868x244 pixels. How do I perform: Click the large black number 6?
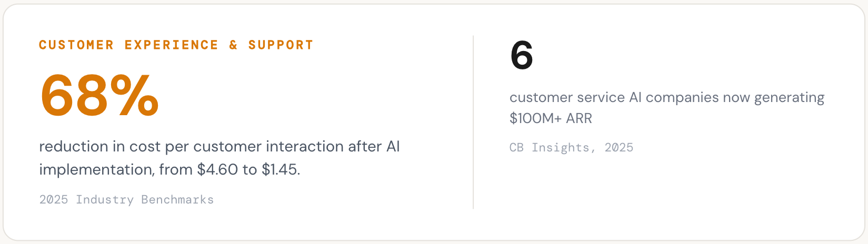tap(521, 55)
